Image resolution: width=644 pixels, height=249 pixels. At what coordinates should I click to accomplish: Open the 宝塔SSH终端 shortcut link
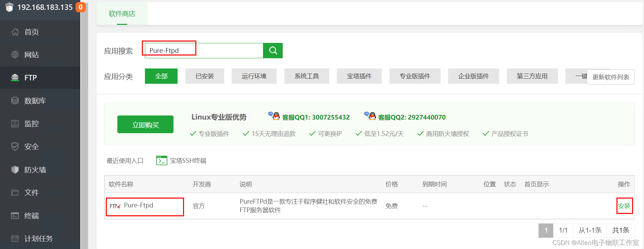point(188,161)
